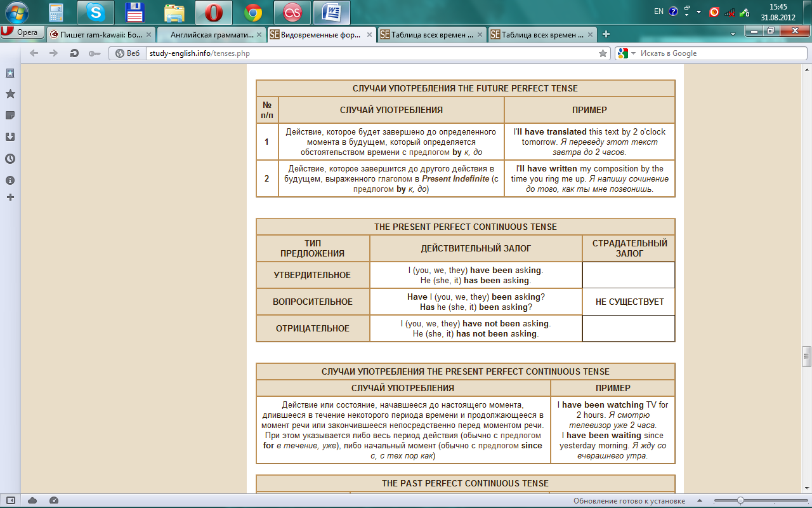
Task: Open the second Таблица всех времен tab
Action: [x=542, y=35]
